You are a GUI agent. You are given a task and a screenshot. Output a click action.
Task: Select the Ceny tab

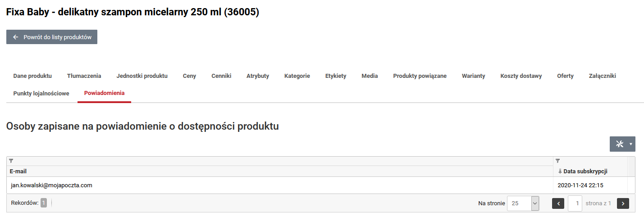point(189,76)
